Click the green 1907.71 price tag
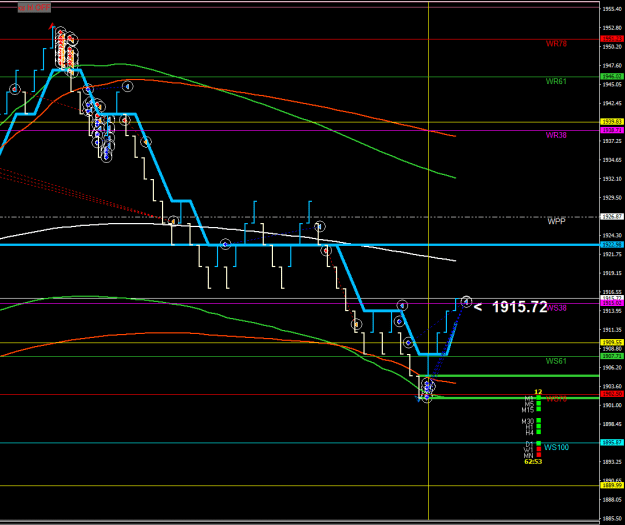The image size is (625, 525). (612, 356)
